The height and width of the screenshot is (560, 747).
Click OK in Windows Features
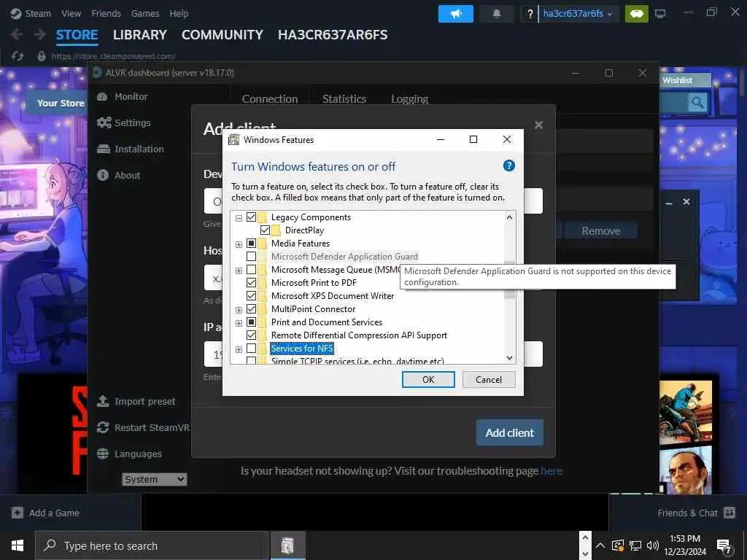[428, 379]
